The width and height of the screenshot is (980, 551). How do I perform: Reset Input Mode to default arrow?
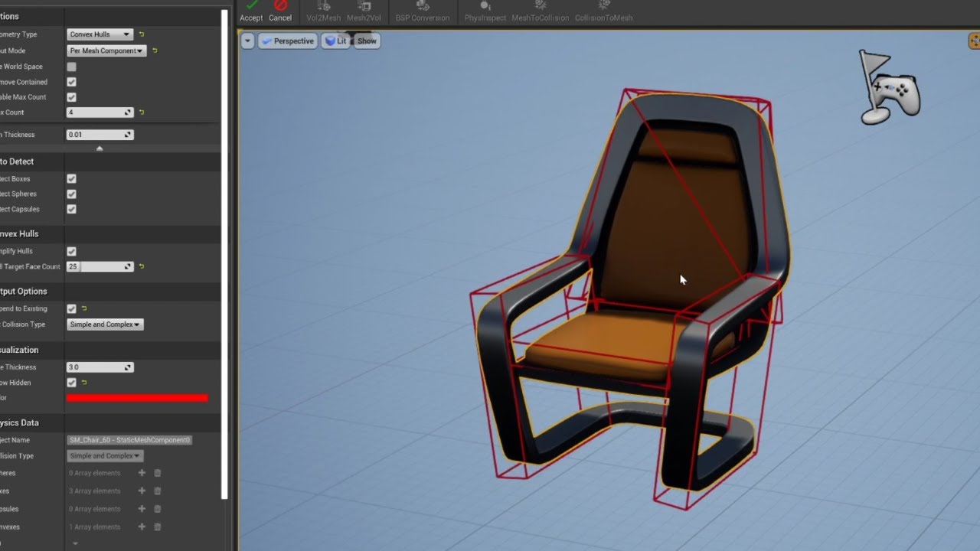(x=155, y=51)
